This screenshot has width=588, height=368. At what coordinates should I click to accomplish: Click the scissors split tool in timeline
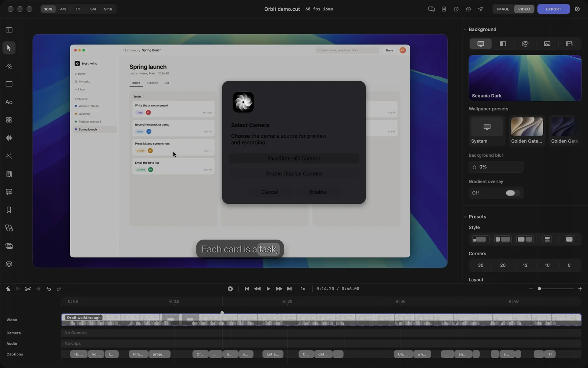click(28, 289)
